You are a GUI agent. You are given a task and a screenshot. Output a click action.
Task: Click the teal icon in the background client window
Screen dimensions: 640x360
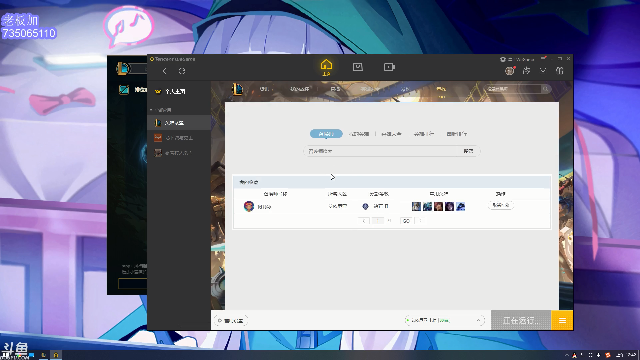(124, 89)
